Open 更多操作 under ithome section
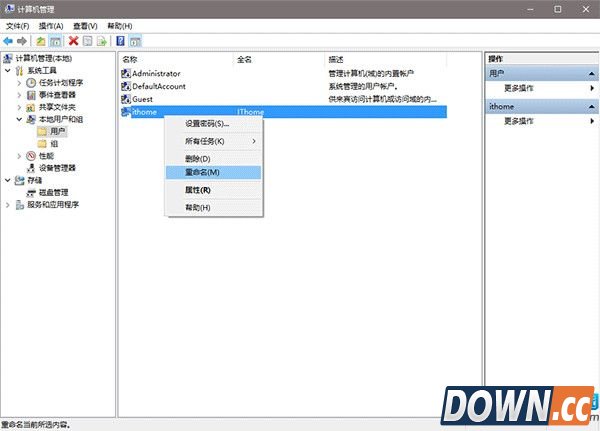This screenshot has height=431, width=600. 542,121
